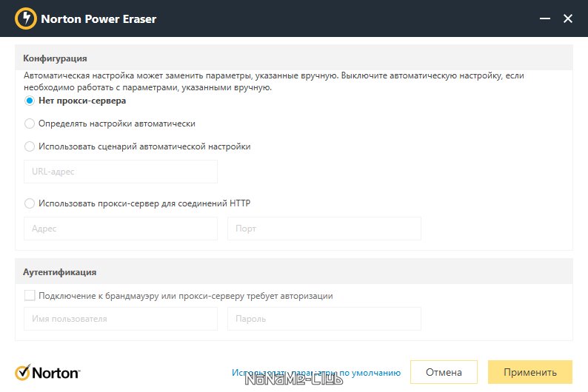
Task: Focus the proxy 'Адрес' text field
Action: [121, 229]
